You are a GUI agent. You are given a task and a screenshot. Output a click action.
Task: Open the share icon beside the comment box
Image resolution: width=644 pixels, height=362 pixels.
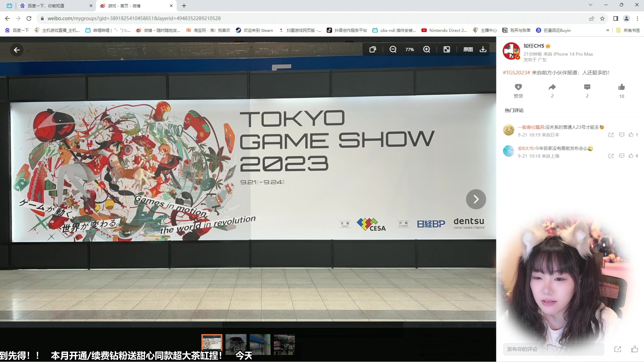[618, 349]
